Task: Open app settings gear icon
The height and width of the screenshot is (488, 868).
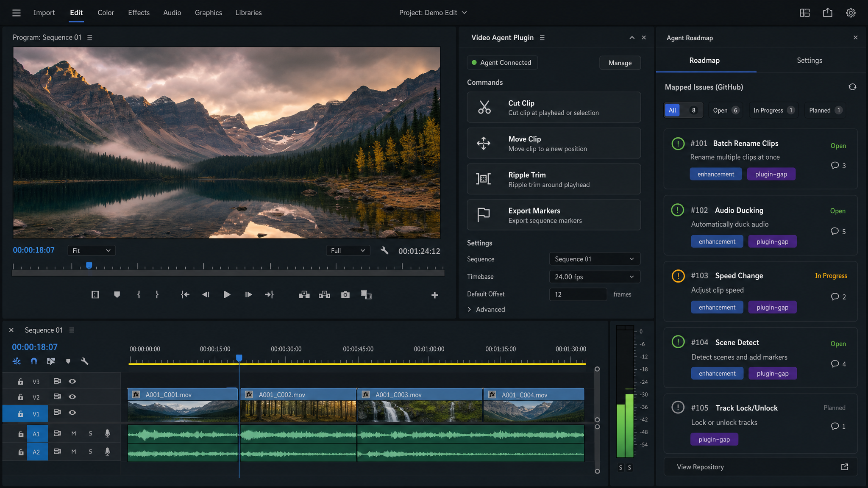Action: 851,13
